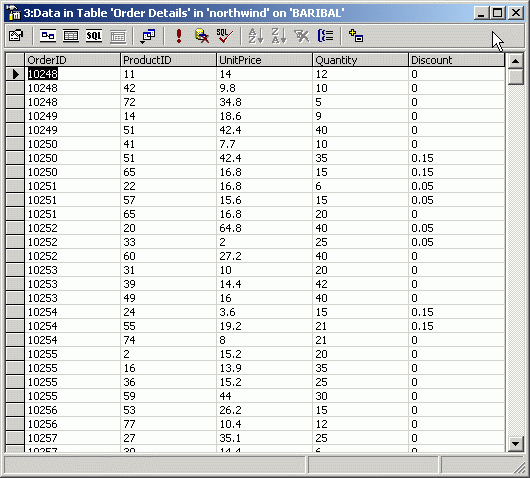Viewport: 530px width, 478px height.
Task: Click UnitPrice cell 18.6
Action: coord(264,116)
